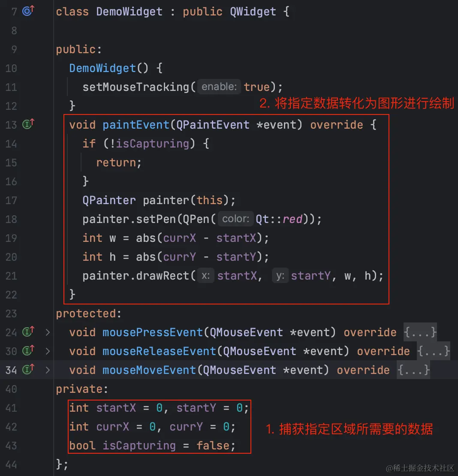458x476 pixels.
Task: Click the startX declaration on line 41
Action: tap(116, 408)
